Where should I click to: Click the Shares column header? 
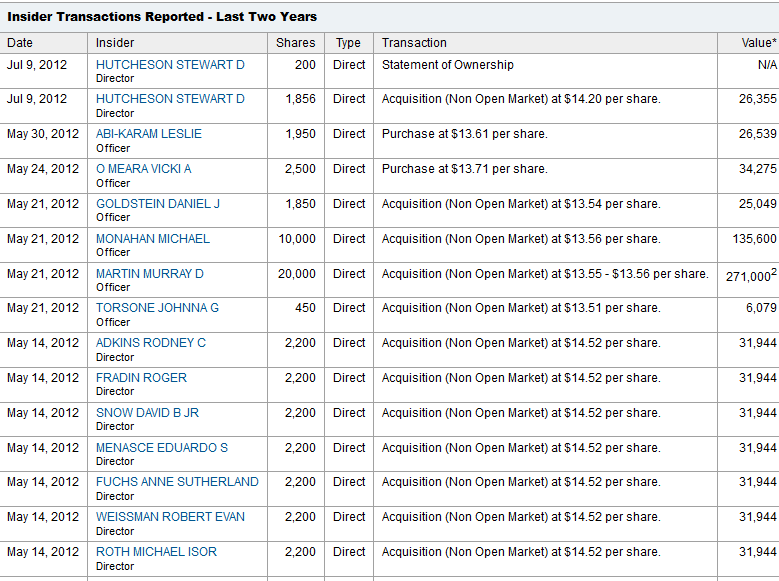coord(296,43)
